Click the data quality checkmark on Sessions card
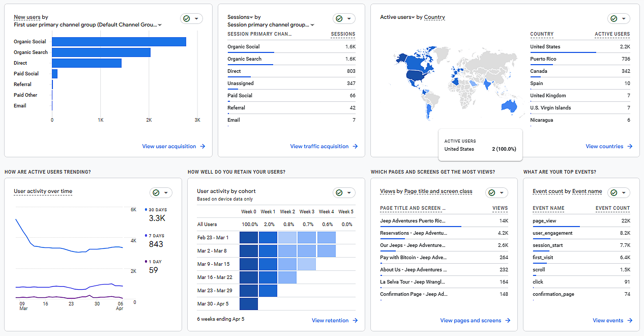Viewport: 644px width, 336px height. pos(339,19)
